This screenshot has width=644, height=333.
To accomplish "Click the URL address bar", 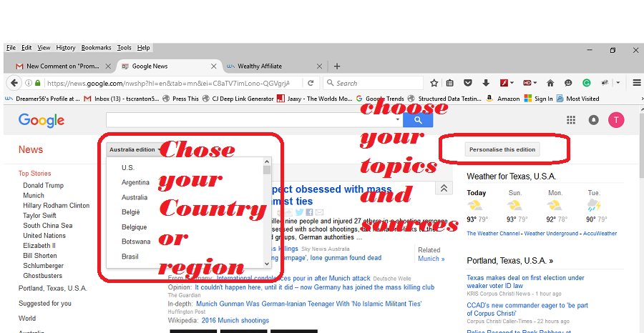I will 168,83.
